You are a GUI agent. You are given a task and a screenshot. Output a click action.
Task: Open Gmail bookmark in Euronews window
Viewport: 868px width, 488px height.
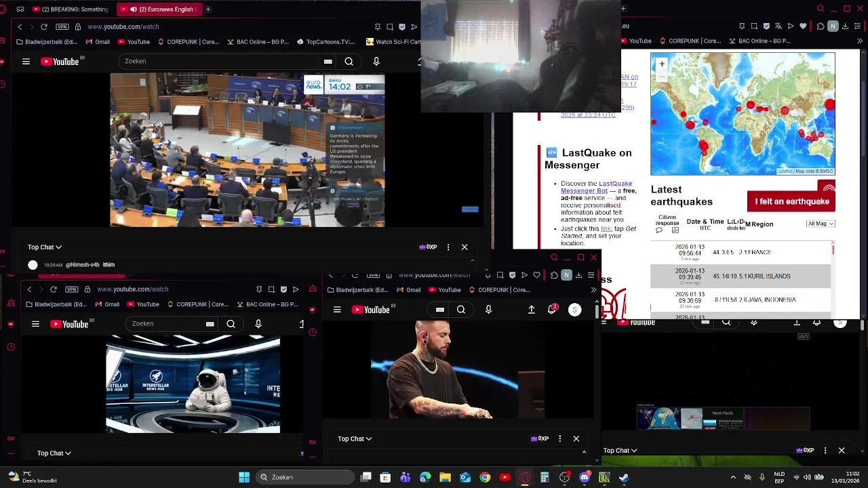98,42
